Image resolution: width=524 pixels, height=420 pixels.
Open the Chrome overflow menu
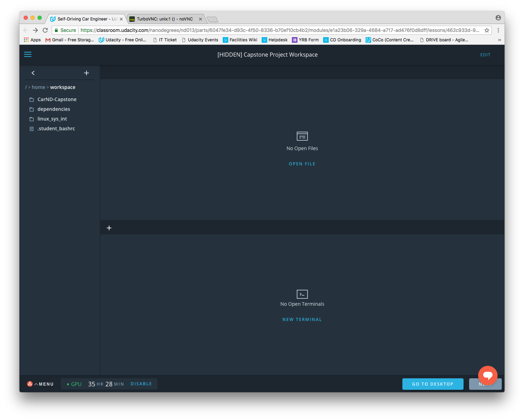coord(498,30)
